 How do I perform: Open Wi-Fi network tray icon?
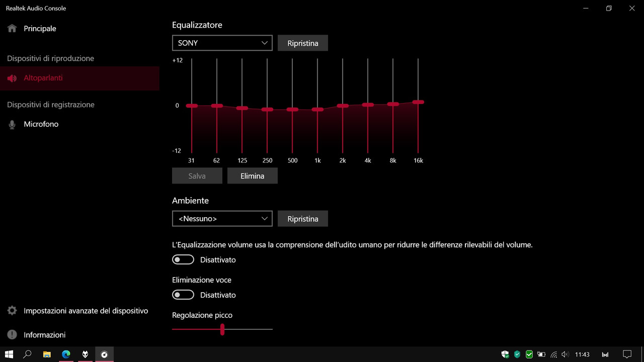point(553,354)
